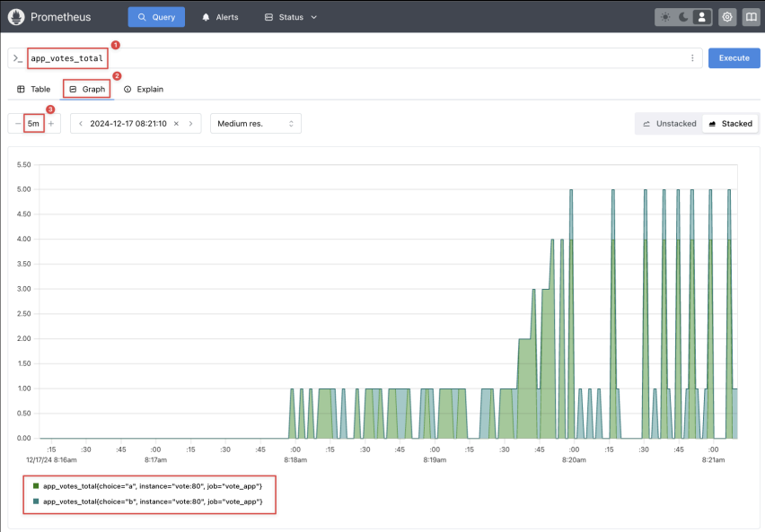Viewport: 765px width, 532px height.
Task: Go to next end time arrow
Action: click(190, 124)
